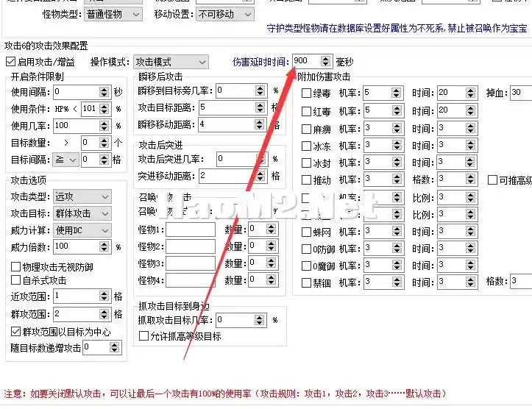Click 使用几率 stepper arrows
The width and height of the screenshot is (532, 409).
104,126
